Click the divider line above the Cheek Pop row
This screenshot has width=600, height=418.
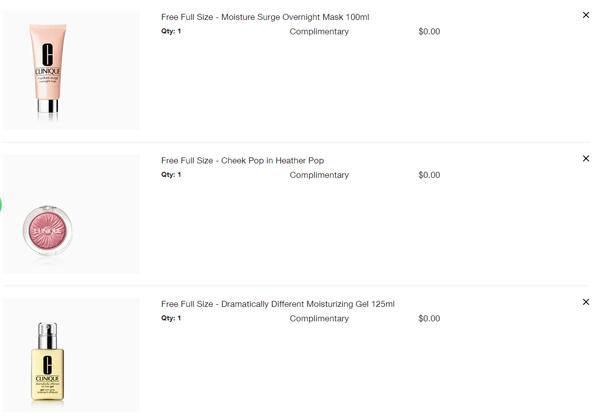(295, 142)
